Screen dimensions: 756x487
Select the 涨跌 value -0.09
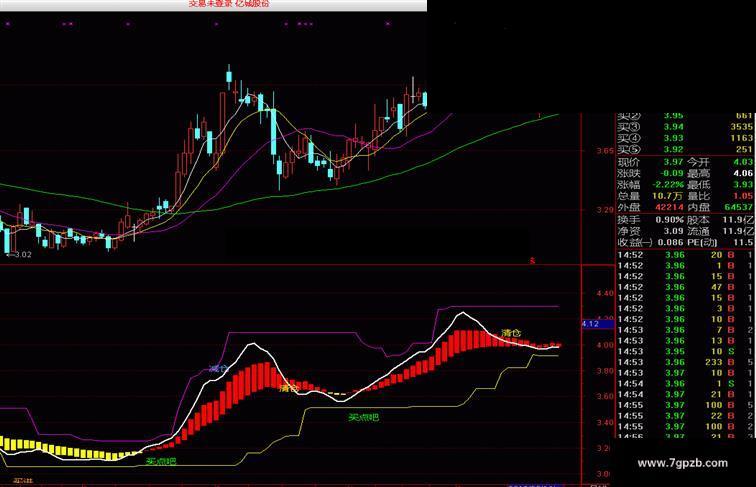click(x=672, y=173)
